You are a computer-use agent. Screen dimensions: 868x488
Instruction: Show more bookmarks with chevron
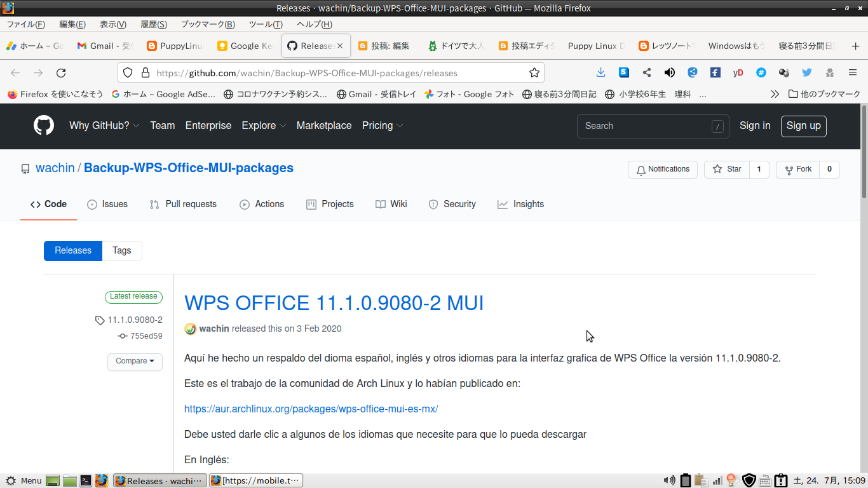(x=775, y=94)
